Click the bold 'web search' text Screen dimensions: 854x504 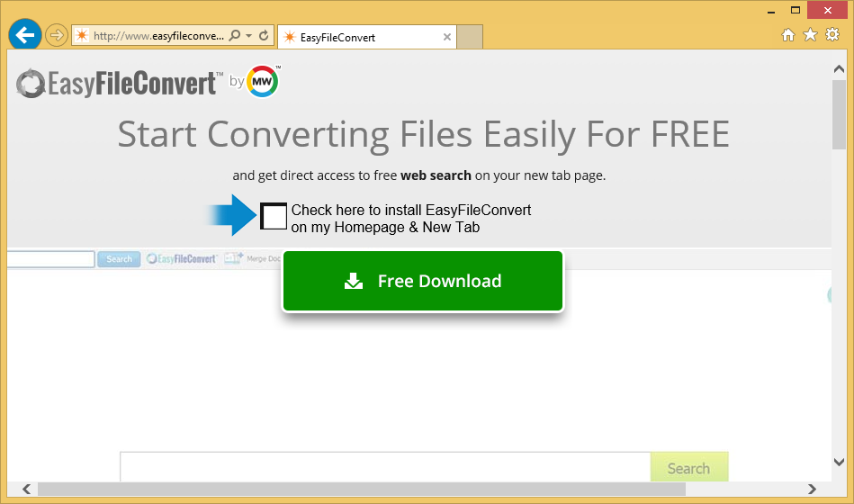click(436, 175)
